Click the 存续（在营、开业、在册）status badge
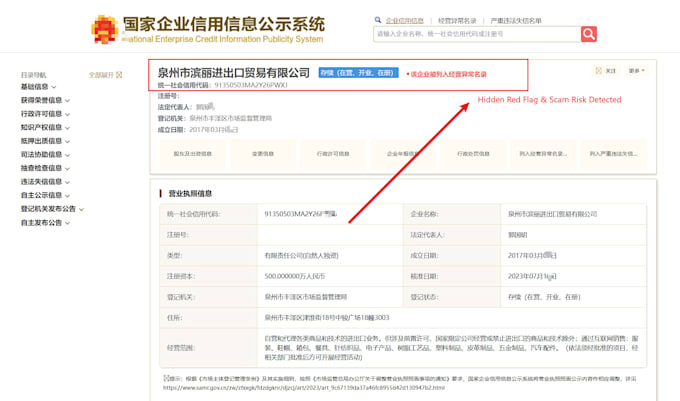 coord(359,73)
